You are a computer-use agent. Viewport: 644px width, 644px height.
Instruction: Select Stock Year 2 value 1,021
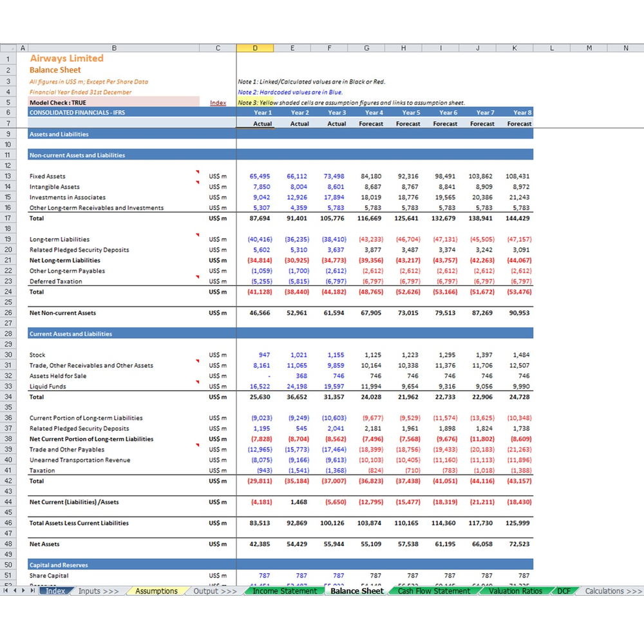point(299,355)
